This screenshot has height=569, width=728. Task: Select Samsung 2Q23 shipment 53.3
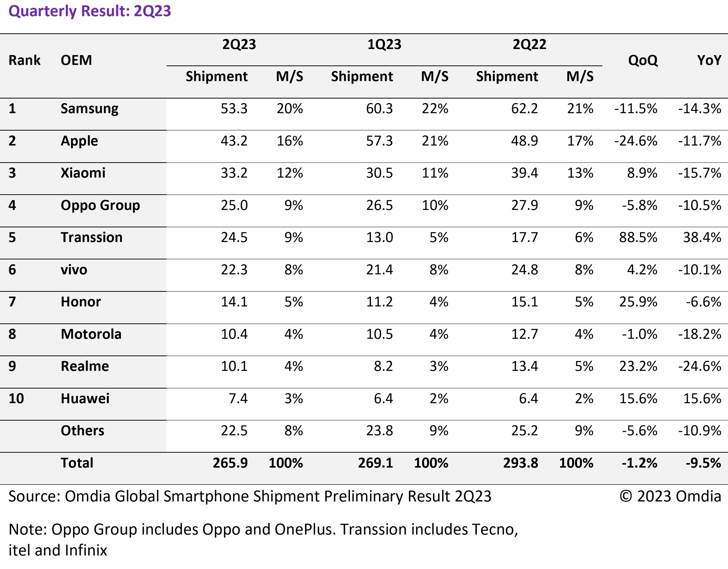(234, 109)
